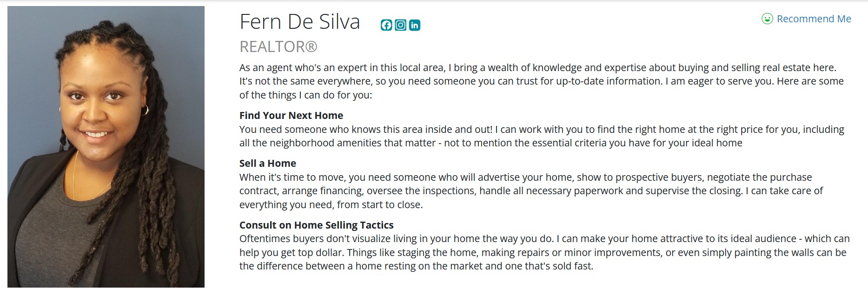Open Fern De Silva's Facebook page icon
This screenshot has height=289, width=868.
coord(386,25)
